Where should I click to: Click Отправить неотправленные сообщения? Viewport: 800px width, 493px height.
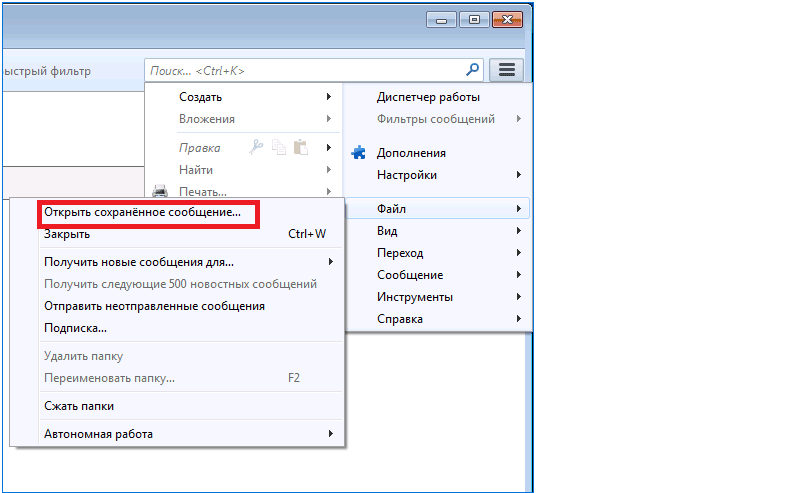[154, 306]
